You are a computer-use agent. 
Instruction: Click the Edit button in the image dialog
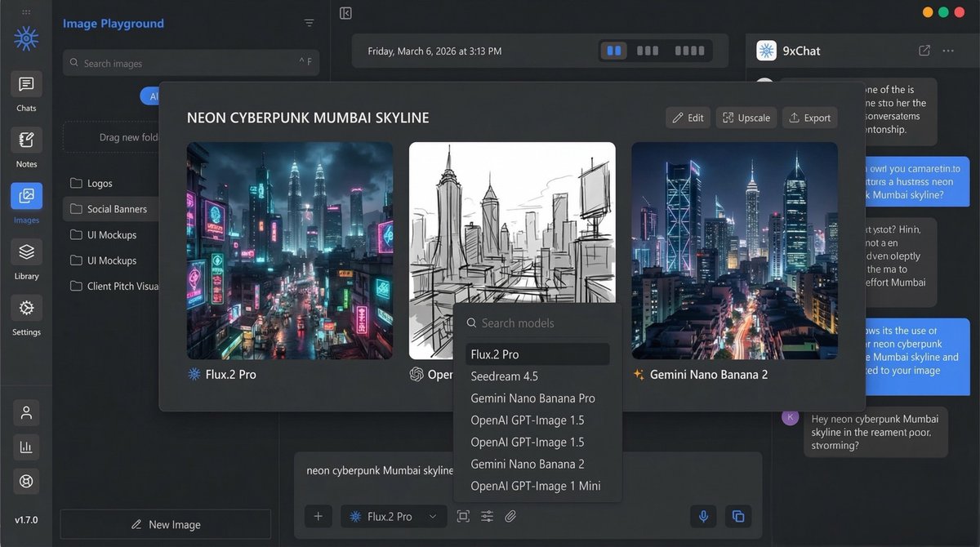[688, 118]
